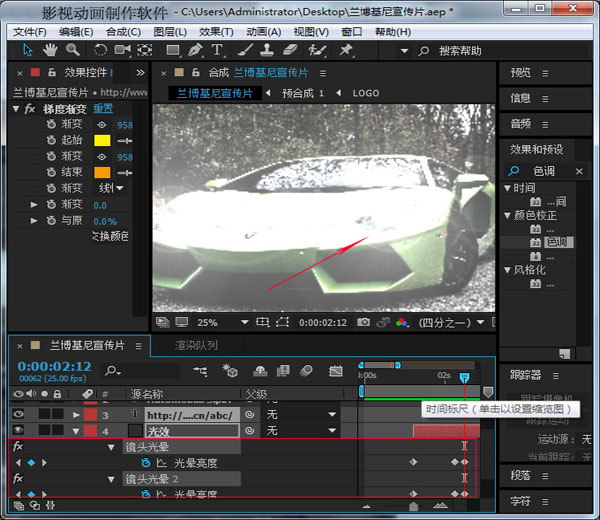Select the Eraser tool
The height and width of the screenshot is (520, 600).
tap(290, 50)
